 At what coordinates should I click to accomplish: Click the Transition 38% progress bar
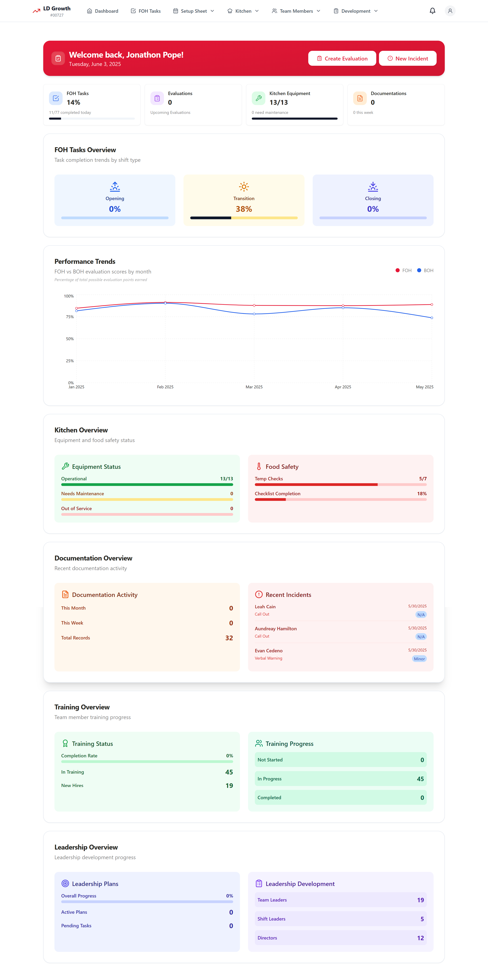244,218
